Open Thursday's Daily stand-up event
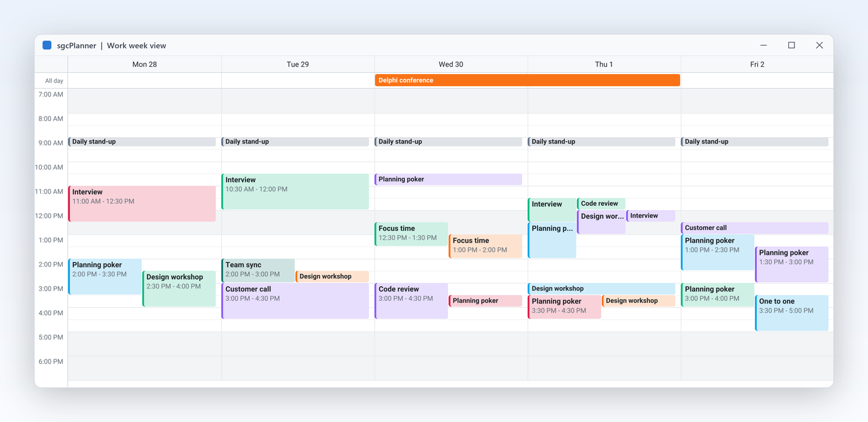 pyautogui.click(x=602, y=141)
